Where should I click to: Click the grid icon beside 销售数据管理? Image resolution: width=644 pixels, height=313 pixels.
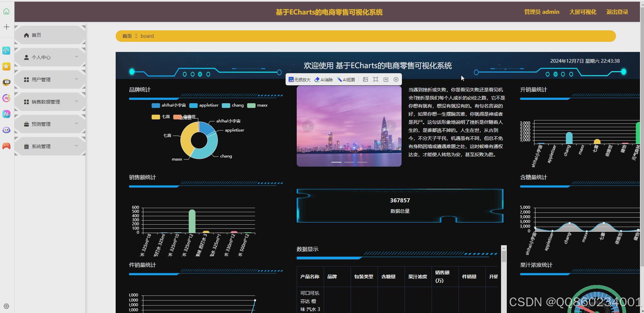click(x=26, y=102)
